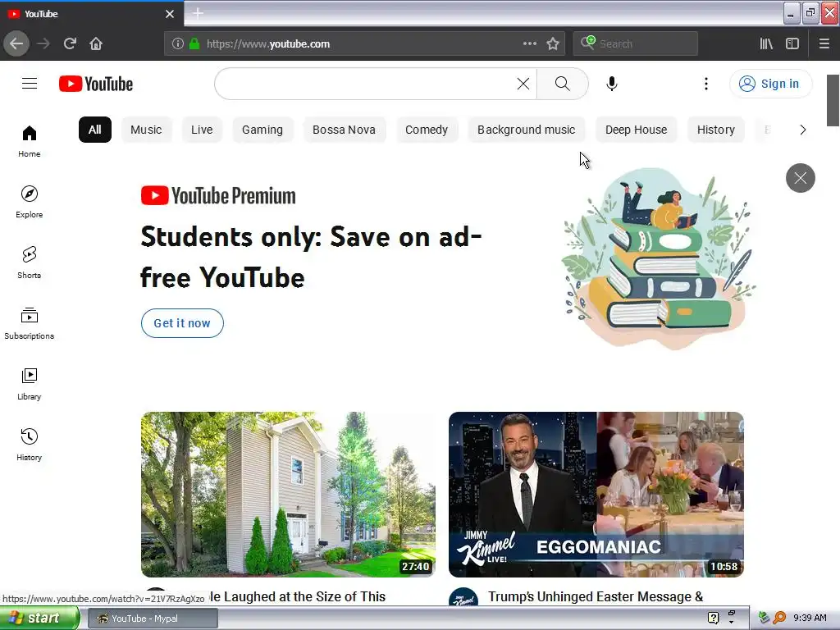Viewport: 840px width, 630px height.
Task: Click the YouTube logo
Action: (x=96, y=84)
